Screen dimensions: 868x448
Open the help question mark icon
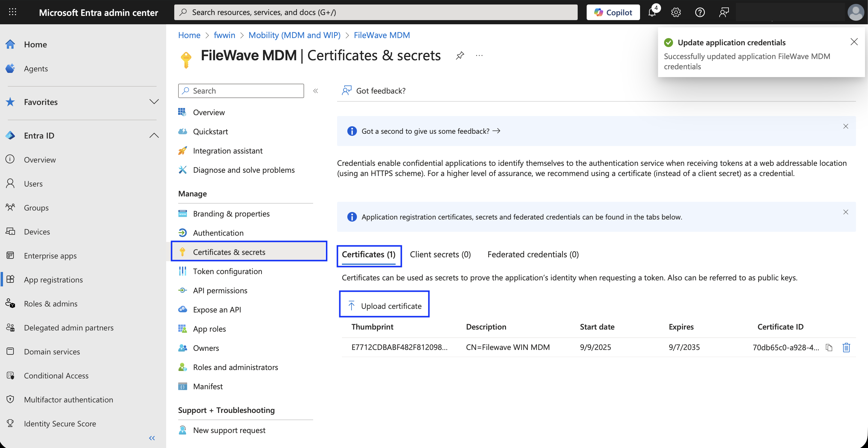700,13
